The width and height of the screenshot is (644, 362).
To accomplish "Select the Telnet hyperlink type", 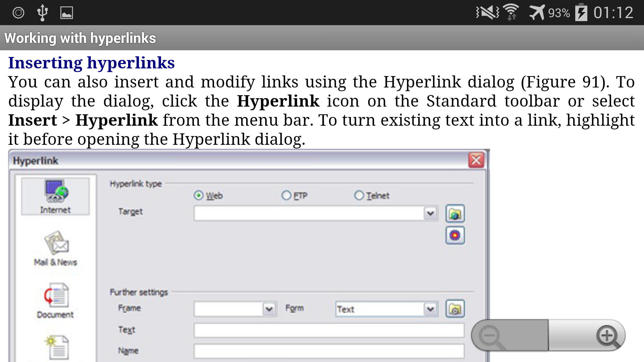I will click(x=360, y=195).
